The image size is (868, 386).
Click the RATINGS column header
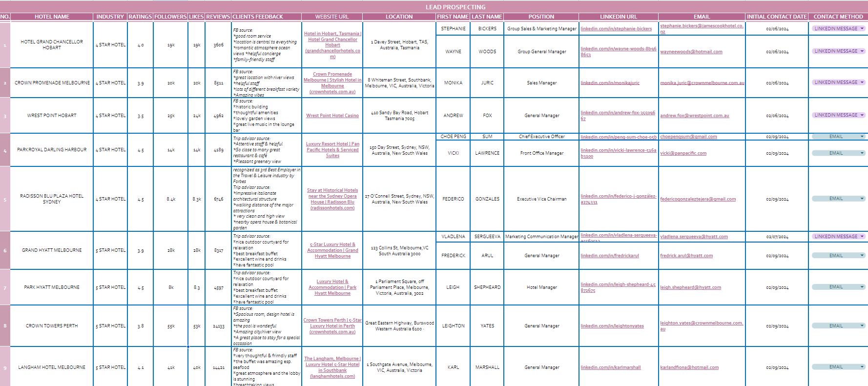pyautogui.click(x=140, y=17)
